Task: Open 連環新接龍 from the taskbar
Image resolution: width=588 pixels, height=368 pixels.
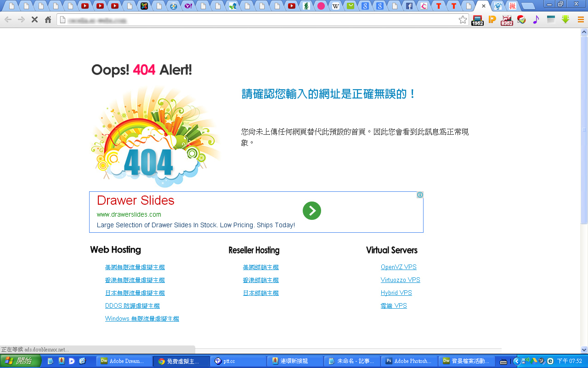Action: click(x=296, y=361)
